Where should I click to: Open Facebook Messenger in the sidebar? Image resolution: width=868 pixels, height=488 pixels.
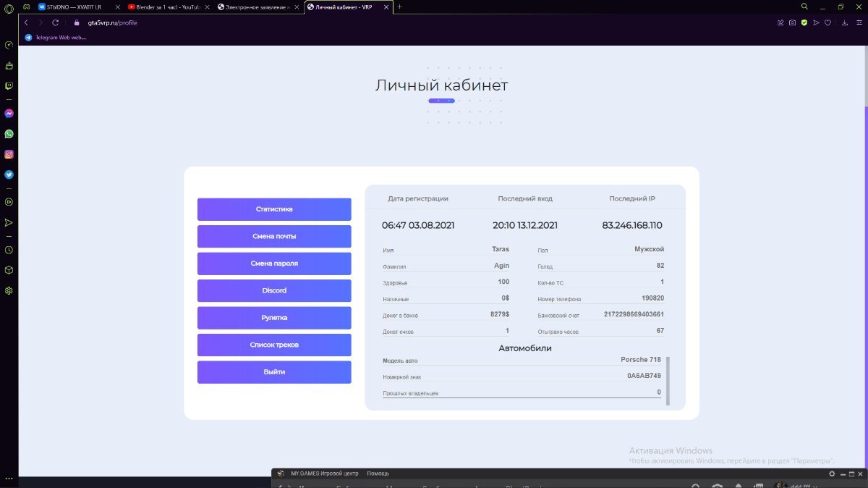click(9, 114)
